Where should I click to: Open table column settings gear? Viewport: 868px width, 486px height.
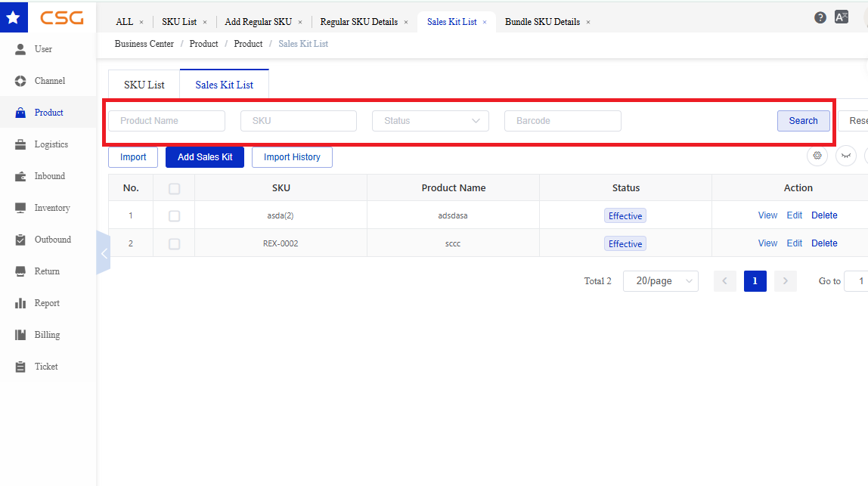817,156
